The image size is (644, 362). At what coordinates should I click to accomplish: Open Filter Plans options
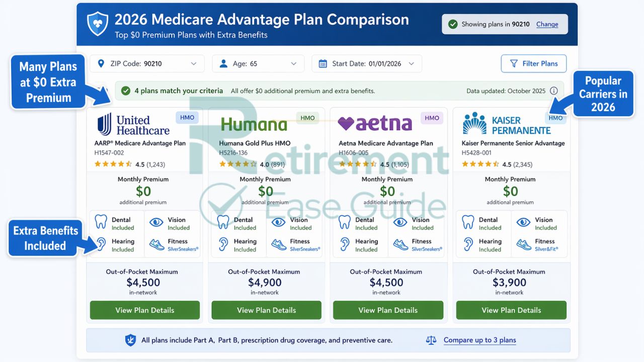[x=533, y=63]
